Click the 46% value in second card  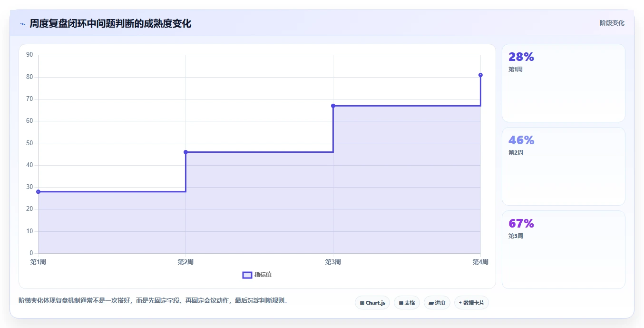click(x=521, y=140)
